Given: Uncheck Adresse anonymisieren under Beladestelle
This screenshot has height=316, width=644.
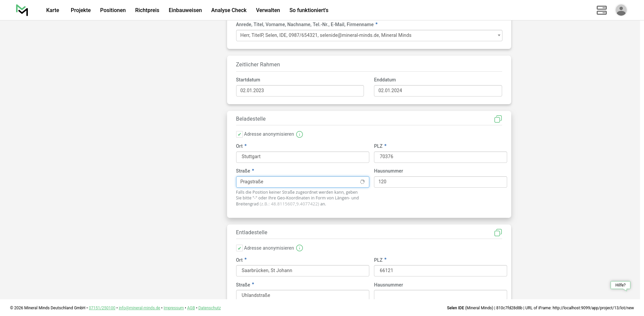Looking at the screenshot, I should coord(239,134).
